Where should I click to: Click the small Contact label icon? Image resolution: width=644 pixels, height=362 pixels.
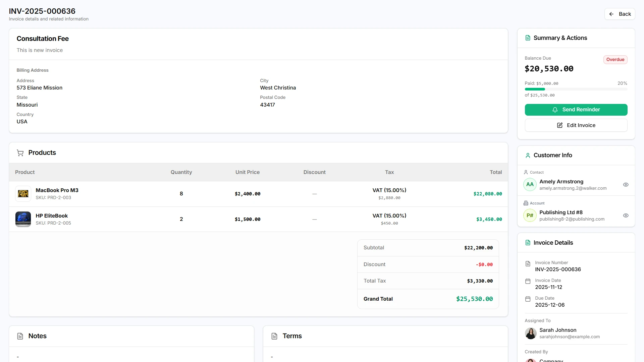click(526, 172)
